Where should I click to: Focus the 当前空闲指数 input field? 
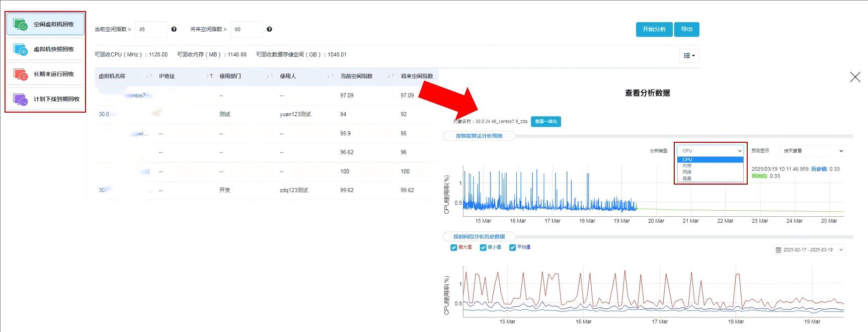coord(151,30)
